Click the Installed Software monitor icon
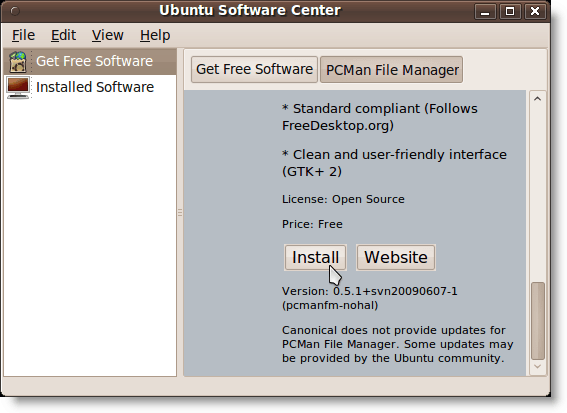The image size is (567, 413). [18, 88]
